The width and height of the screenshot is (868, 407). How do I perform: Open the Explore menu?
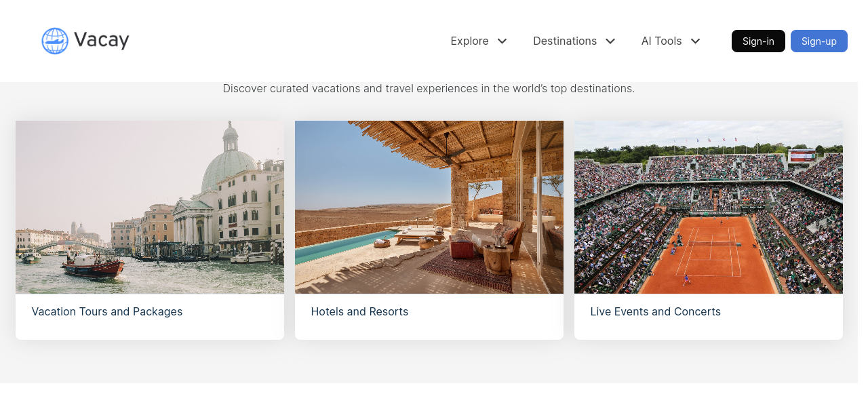(x=469, y=41)
